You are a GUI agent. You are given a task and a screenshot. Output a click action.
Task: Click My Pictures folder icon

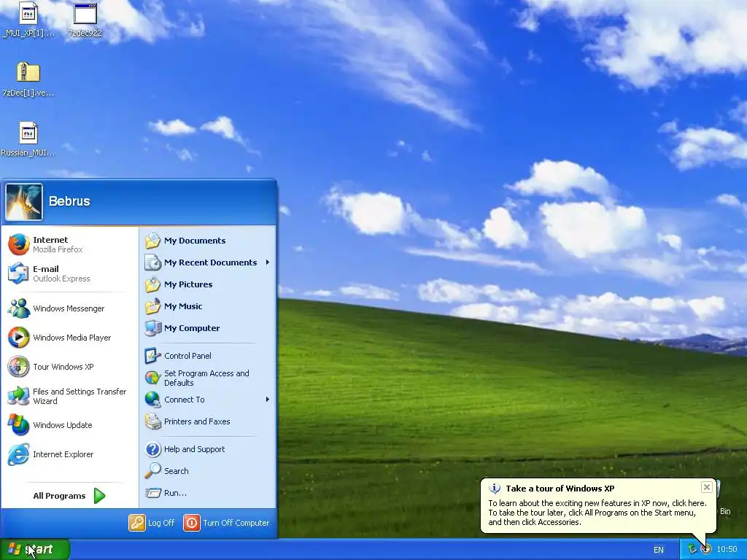(153, 284)
